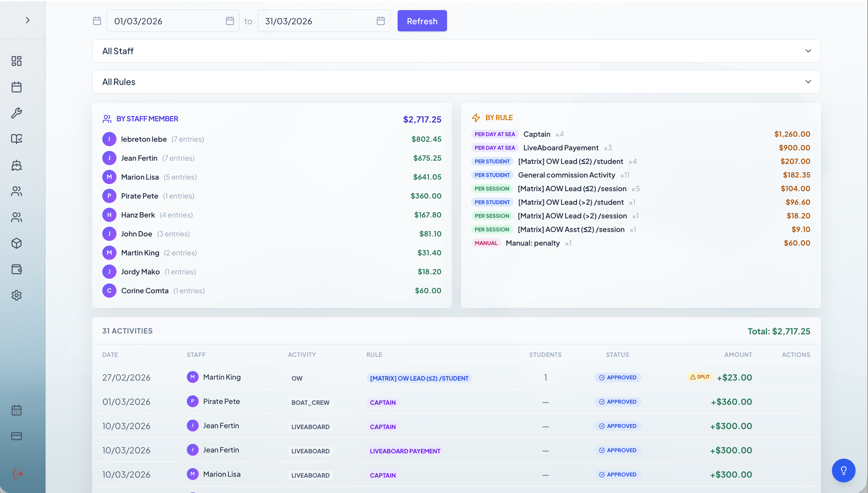The image size is (868, 493).
Task: Click the lightbulb help button
Action: pos(843,470)
